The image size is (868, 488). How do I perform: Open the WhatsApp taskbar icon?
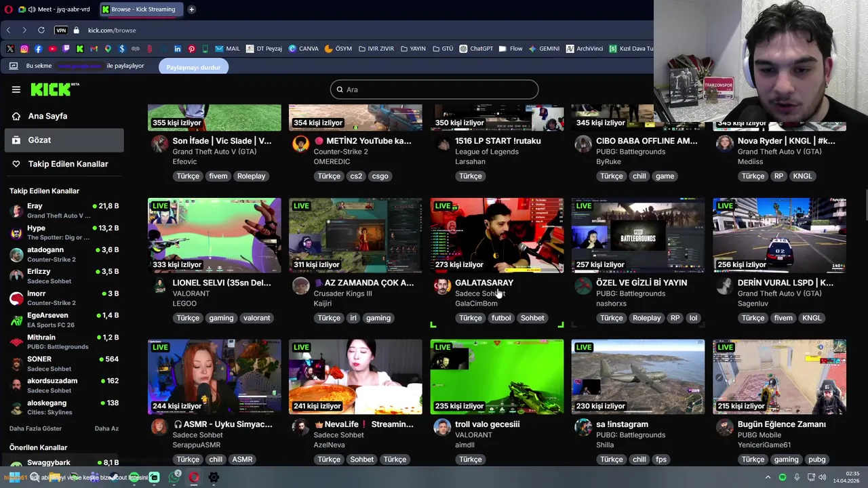(174, 477)
